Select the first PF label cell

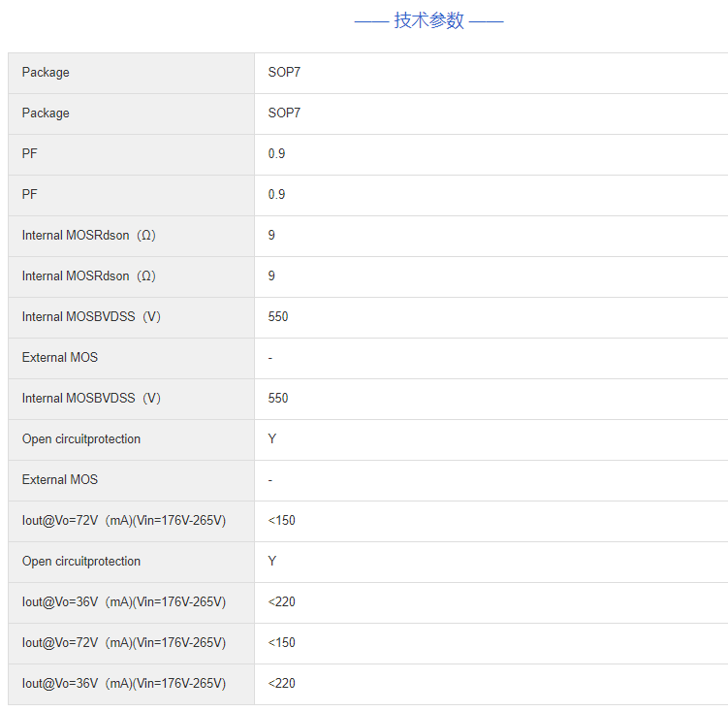[30, 154]
